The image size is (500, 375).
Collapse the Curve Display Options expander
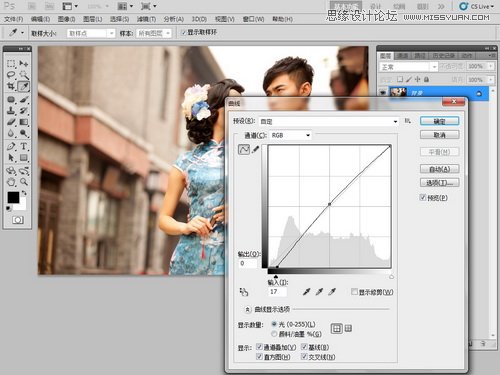247,310
